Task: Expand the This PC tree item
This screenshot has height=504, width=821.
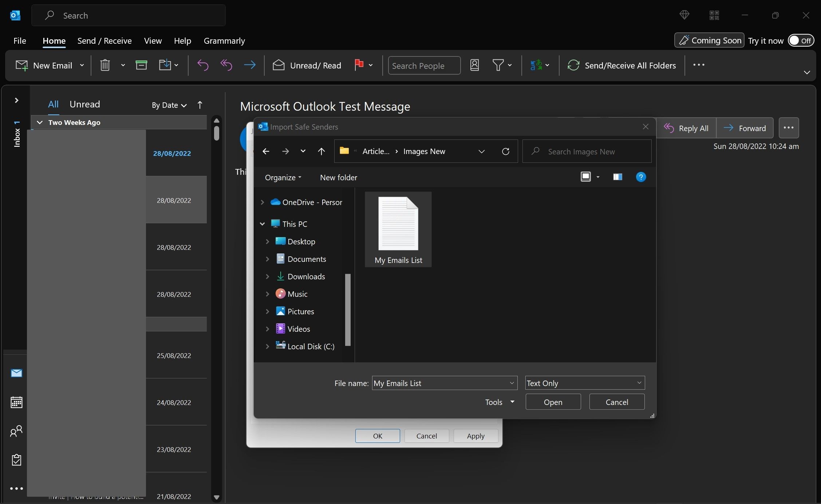Action: 263,224
